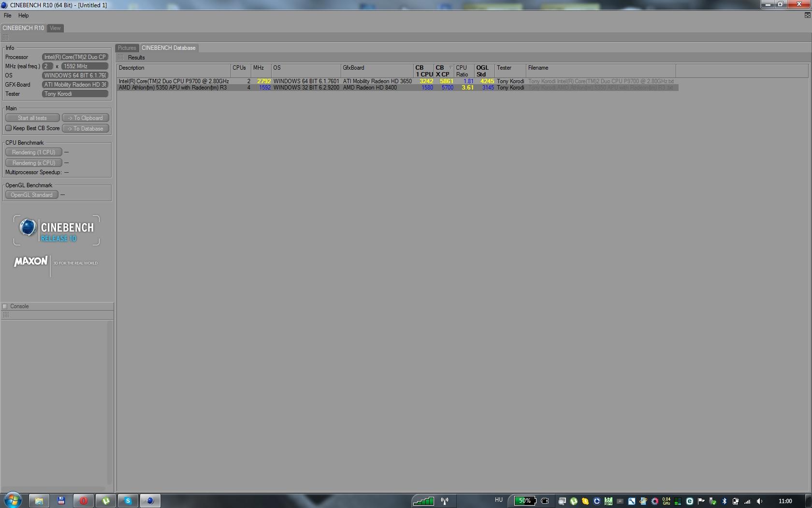812x508 pixels.
Task: Sort by OGL Std column header
Action: coord(484,71)
